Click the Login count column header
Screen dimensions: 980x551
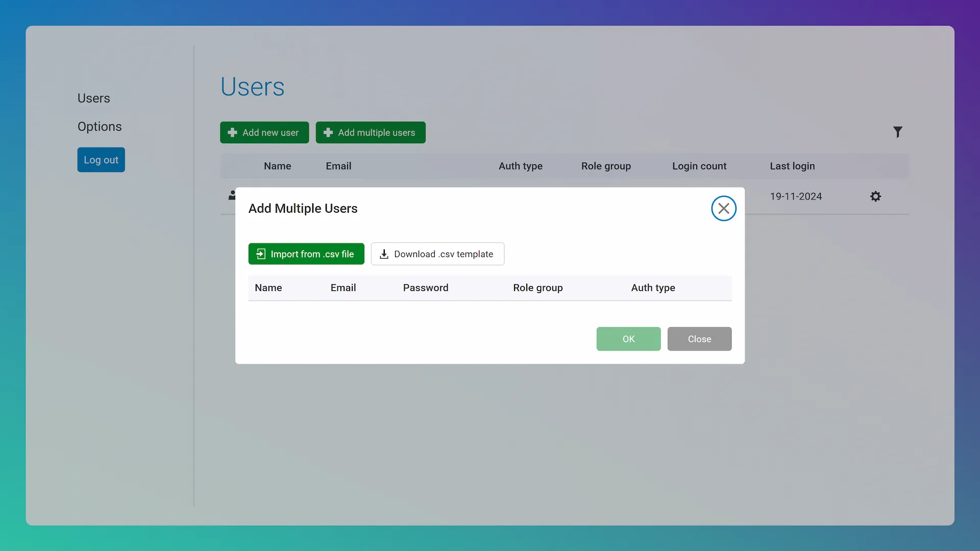click(699, 166)
